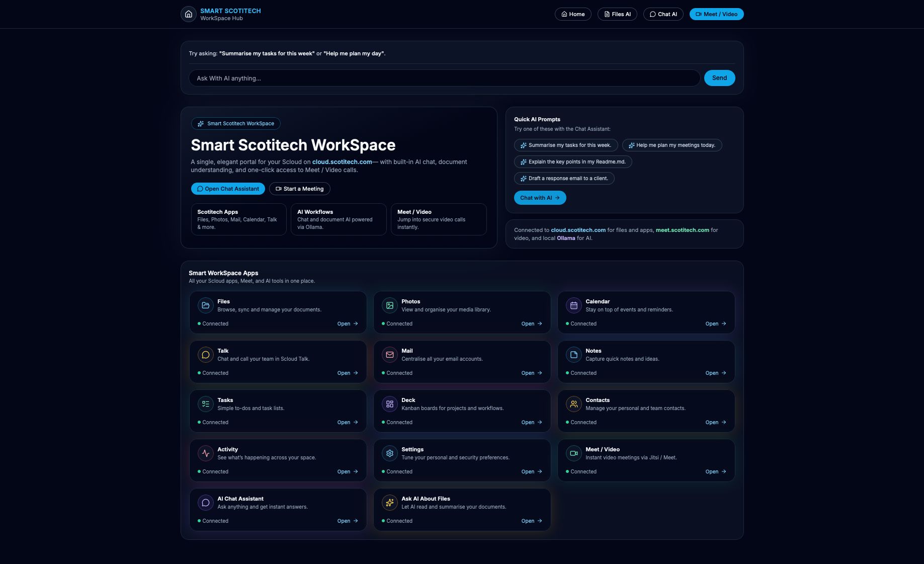Open the Activity pulse icon
924x564 pixels.
tap(205, 453)
